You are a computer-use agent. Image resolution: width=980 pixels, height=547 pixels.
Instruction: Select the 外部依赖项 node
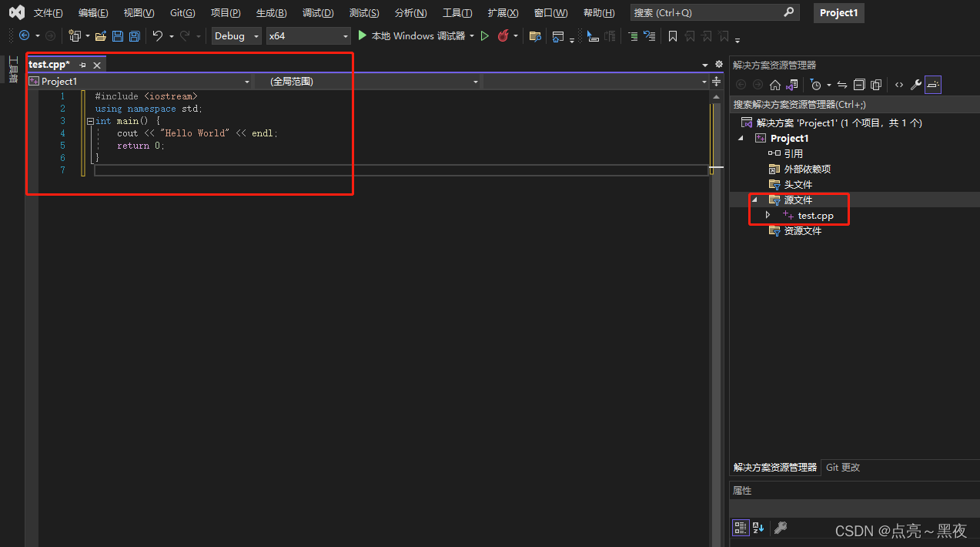[x=807, y=169]
